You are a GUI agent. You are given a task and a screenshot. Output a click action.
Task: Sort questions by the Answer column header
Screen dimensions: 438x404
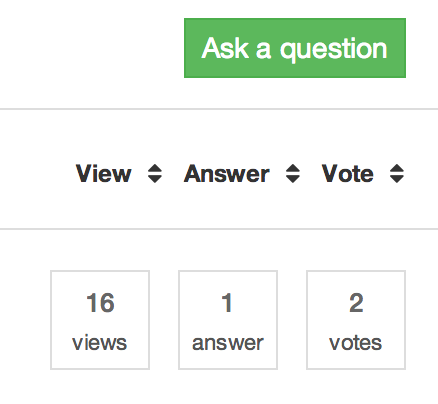(227, 174)
